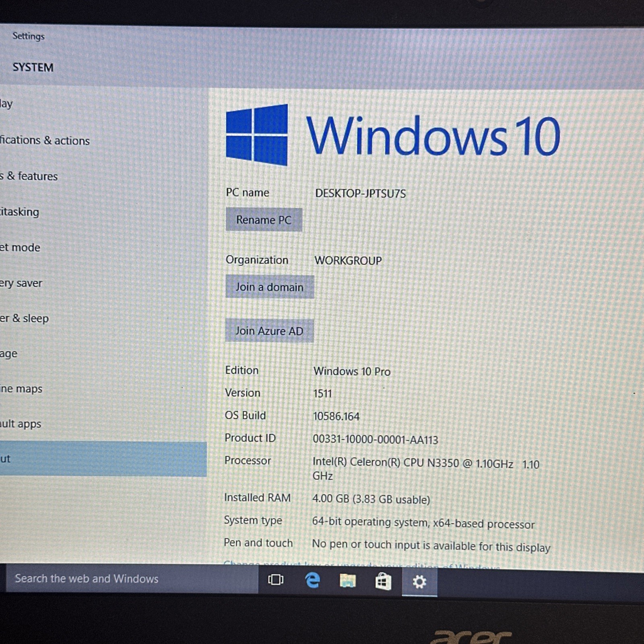Open Battery saver settings

coord(21,283)
